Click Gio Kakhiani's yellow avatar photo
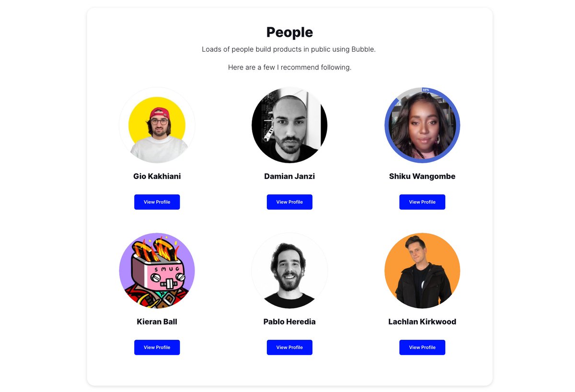This screenshot has width=575, height=392. pos(157,125)
